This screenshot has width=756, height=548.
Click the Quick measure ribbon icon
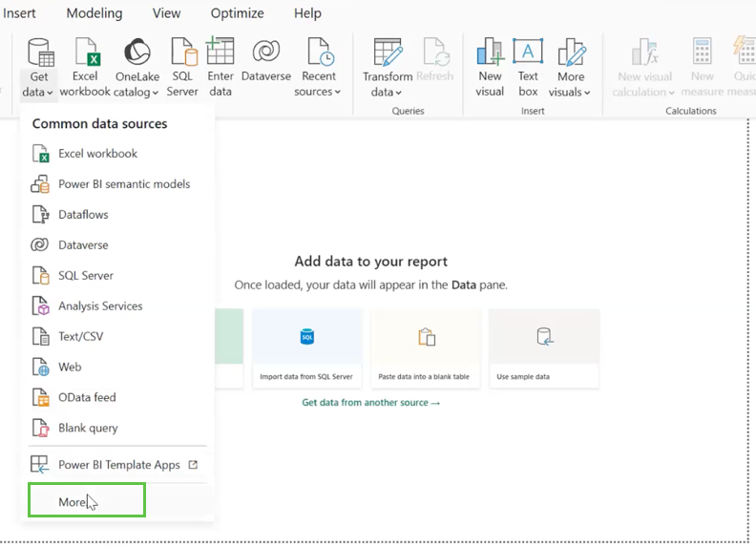tap(745, 52)
